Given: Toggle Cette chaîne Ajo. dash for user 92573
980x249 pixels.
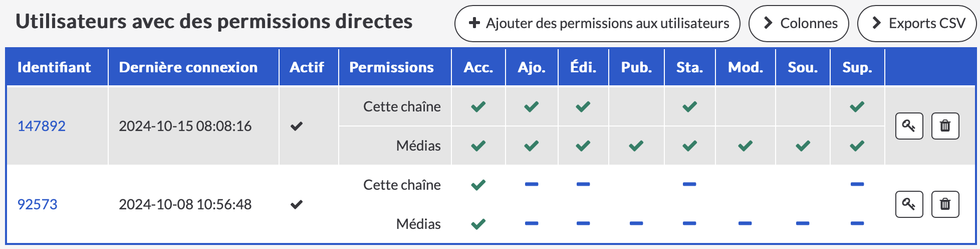Looking at the screenshot, I should pyautogui.click(x=532, y=184).
